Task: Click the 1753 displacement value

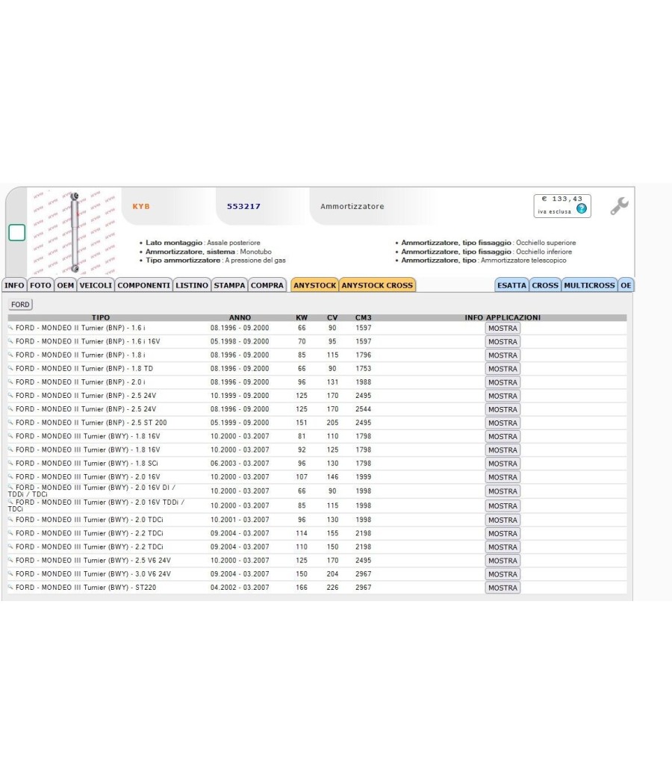Action: point(364,368)
